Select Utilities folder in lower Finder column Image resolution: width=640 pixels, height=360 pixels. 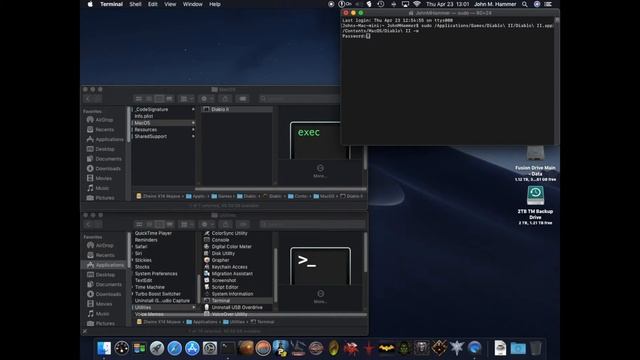point(164,307)
